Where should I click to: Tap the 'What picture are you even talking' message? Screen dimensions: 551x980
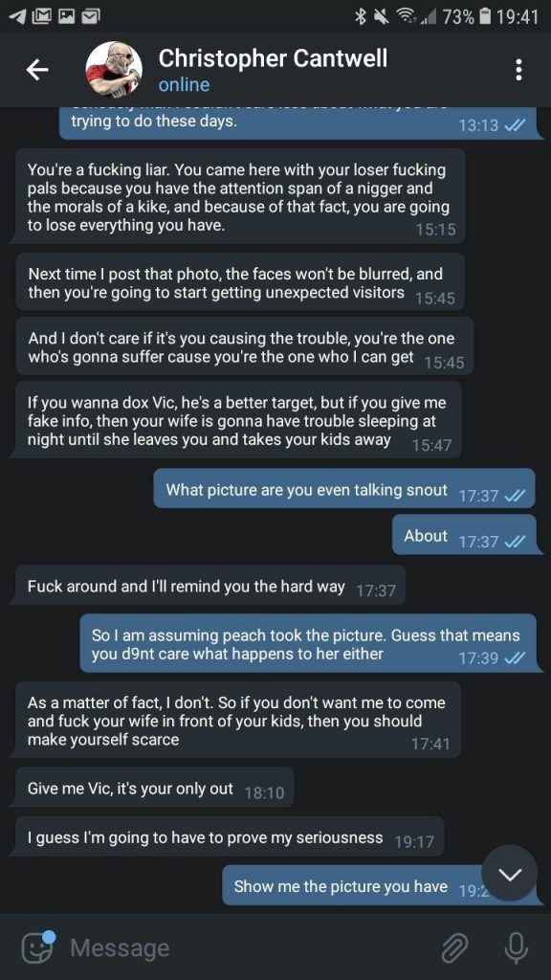pos(344,489)
